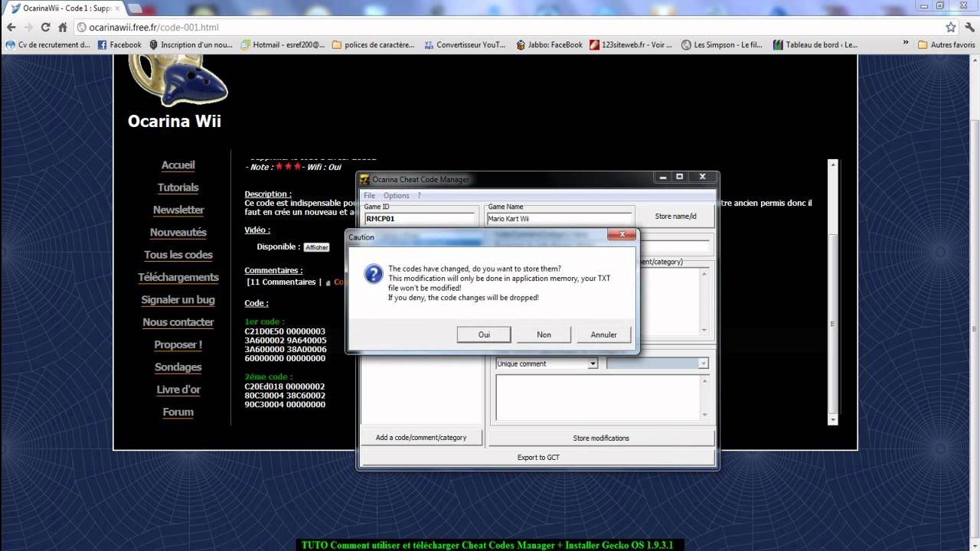Click the Game Name field
This screenshot has height=551, width=980.
click(x=560, y=219)
